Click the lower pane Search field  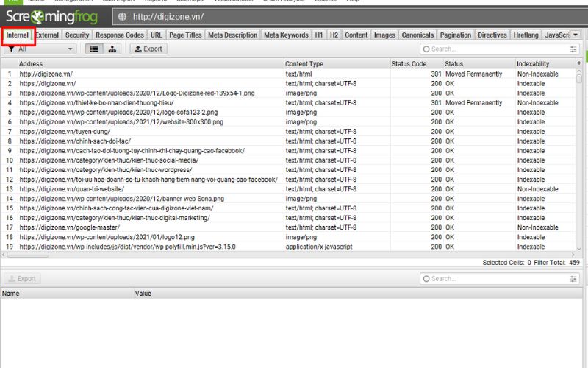(x=500, y=279)
